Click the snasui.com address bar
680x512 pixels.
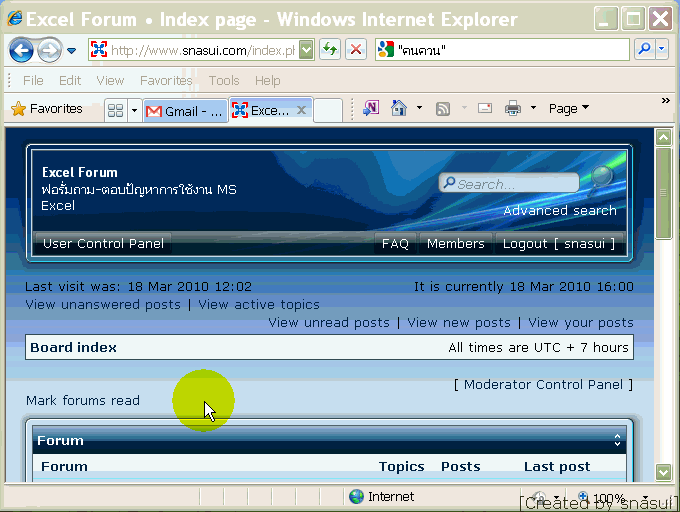pos(194,50)
